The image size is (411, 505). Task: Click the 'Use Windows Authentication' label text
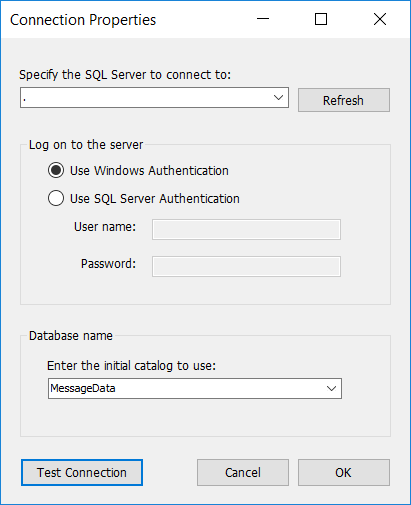coord(149,171)
